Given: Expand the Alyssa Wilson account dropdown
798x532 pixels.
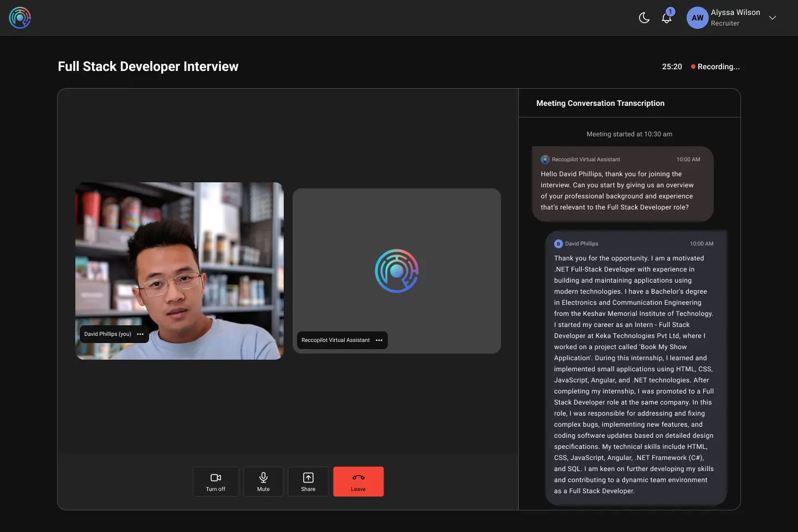Looking at the screenshot, I should click(773, 18).
